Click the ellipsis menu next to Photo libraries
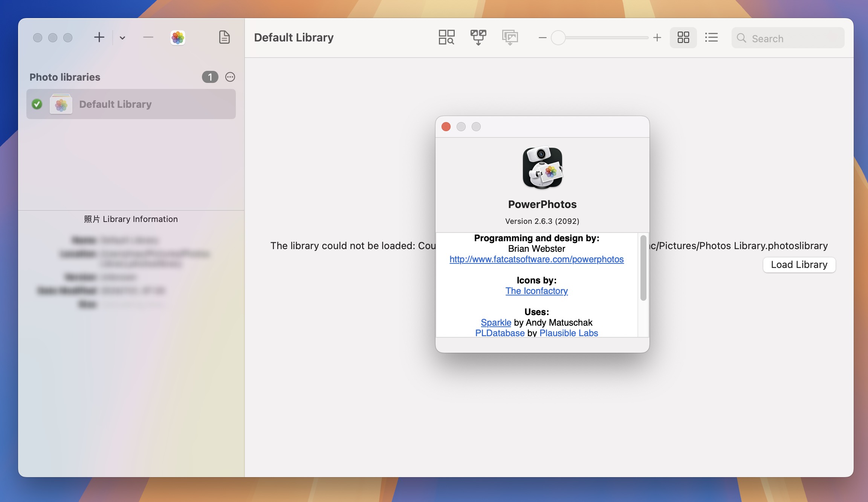 [x=229, y=77]
